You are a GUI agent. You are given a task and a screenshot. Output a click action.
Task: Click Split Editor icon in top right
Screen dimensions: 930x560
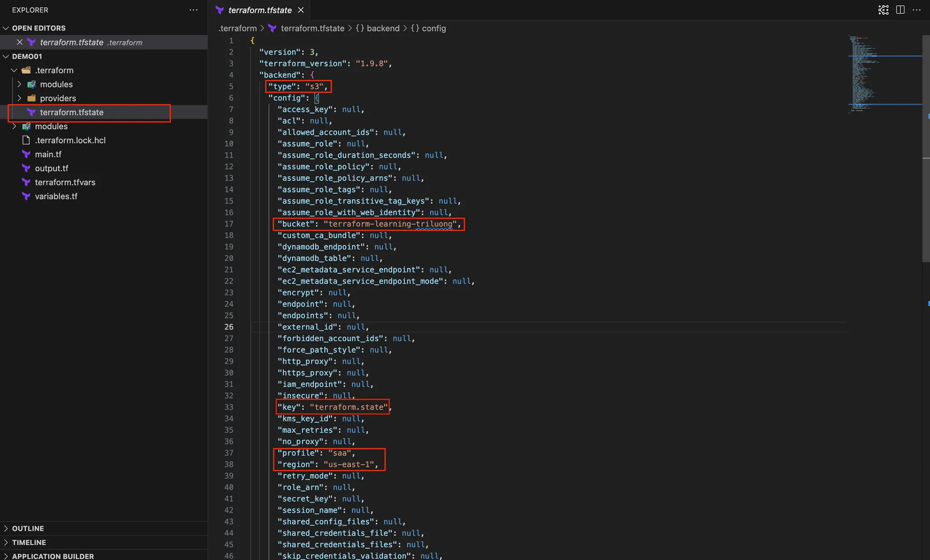[x=900, y=10]
